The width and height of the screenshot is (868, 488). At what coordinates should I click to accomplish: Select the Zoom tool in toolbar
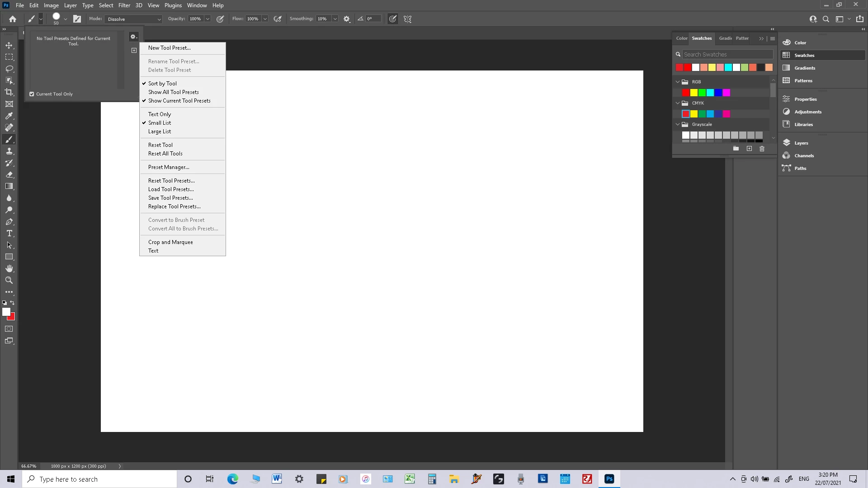[9, 280]
